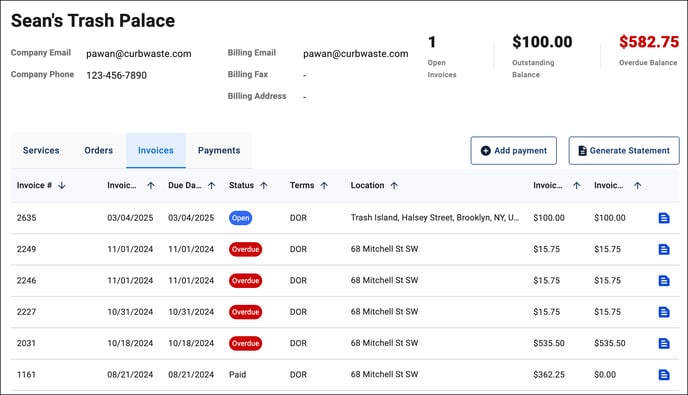The width and height of the screenshot is (688, 395).
Task: Click the Generate Statement button
Action: [624, 151]
